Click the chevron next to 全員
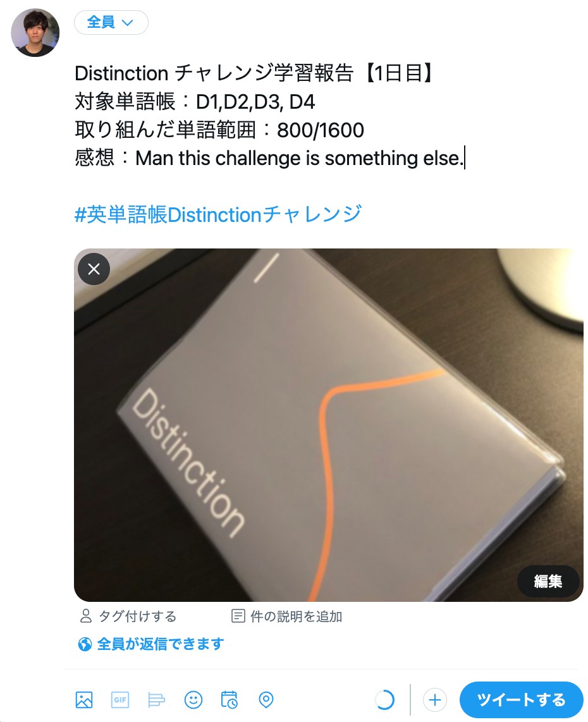 [x=127, y=23]
